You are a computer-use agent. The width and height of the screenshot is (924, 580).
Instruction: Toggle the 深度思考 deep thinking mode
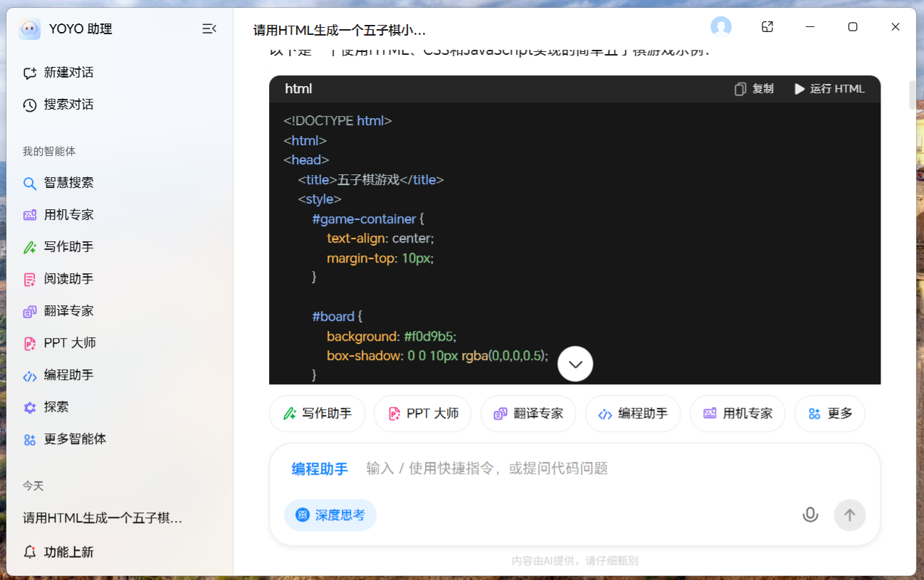(330, 514)
